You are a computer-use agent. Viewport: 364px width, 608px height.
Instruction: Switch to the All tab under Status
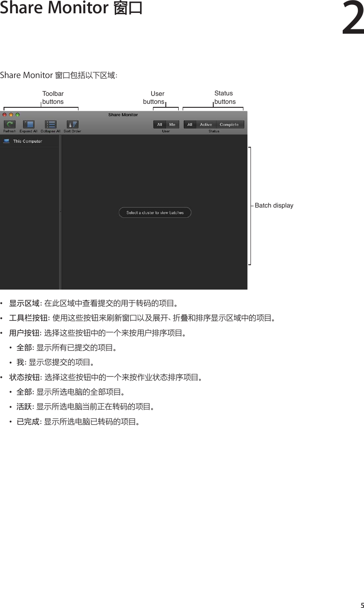point(190,124)
